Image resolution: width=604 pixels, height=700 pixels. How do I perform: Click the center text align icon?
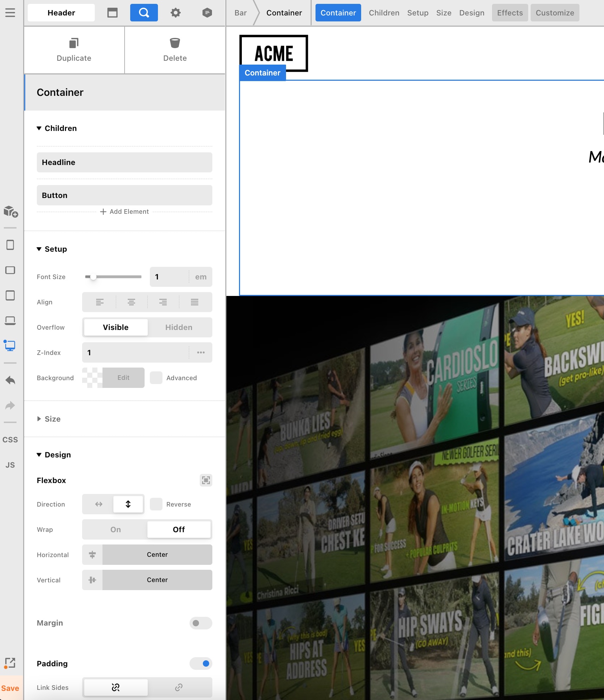click(131, 302)
